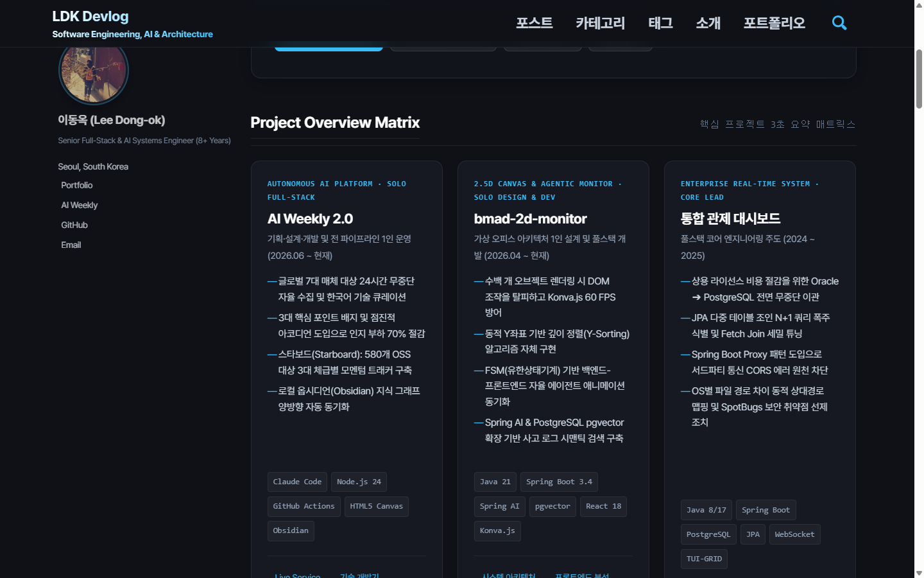924x578 pixels.
Task: Click the WebSocket tech tag
Action: click(x=794, y=534)
